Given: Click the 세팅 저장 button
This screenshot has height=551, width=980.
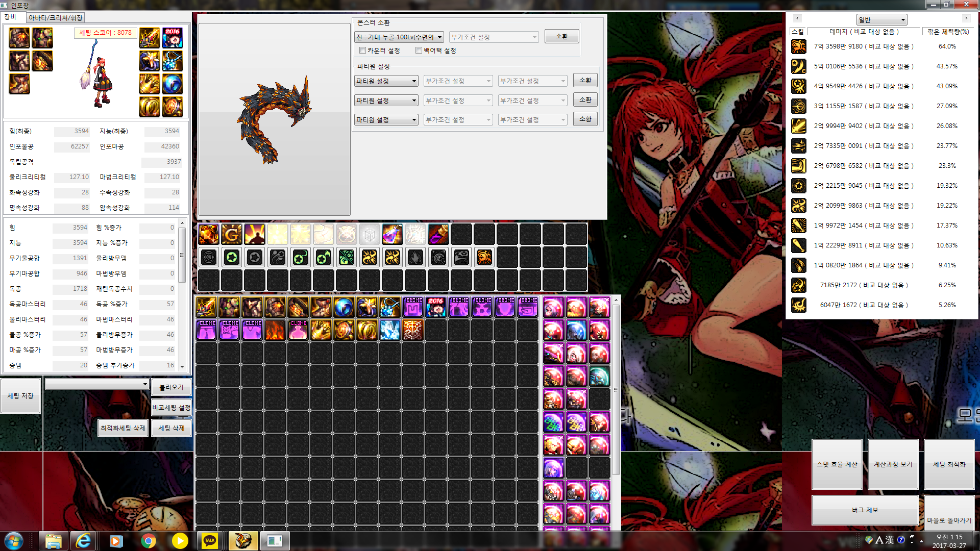Looking at the screenshot, I should 20,396.
